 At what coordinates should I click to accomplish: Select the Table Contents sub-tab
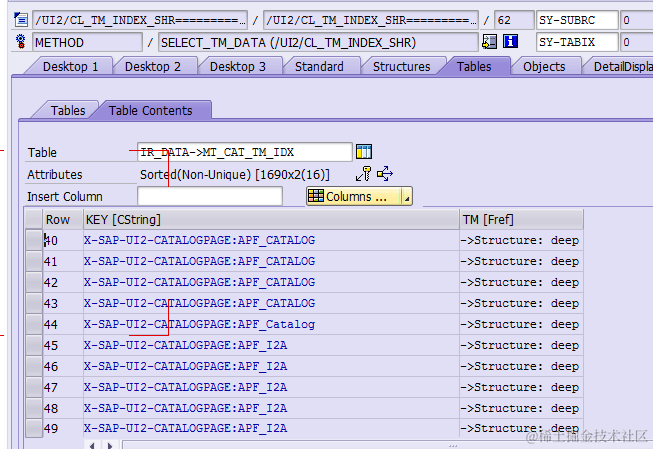point(150,110)
